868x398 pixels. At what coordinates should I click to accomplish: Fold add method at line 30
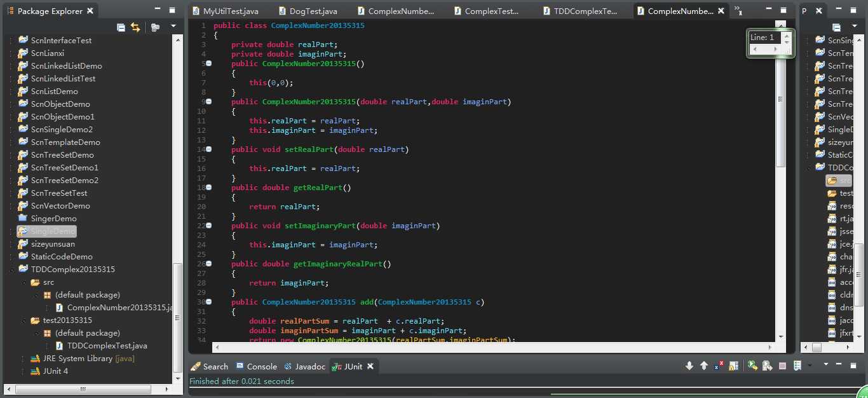tap(209, 302)
